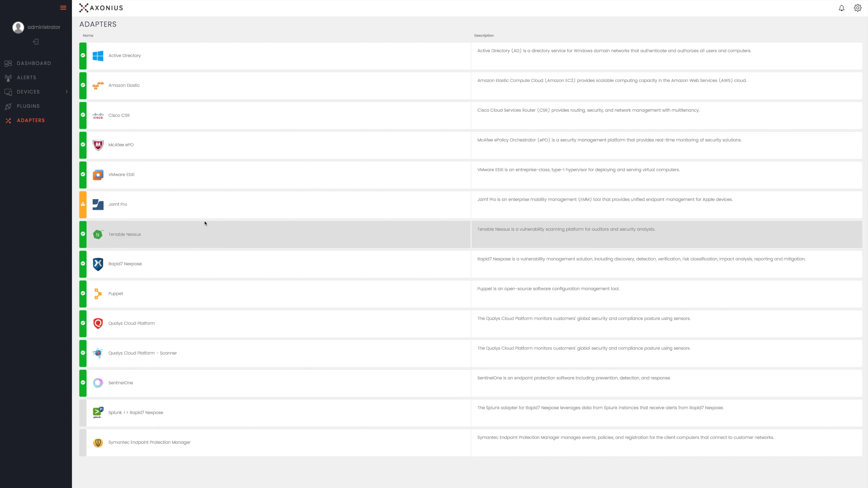This screenshot has height=488, width=868.
Task: Open the Plugins page
Action: click(28, 106)
